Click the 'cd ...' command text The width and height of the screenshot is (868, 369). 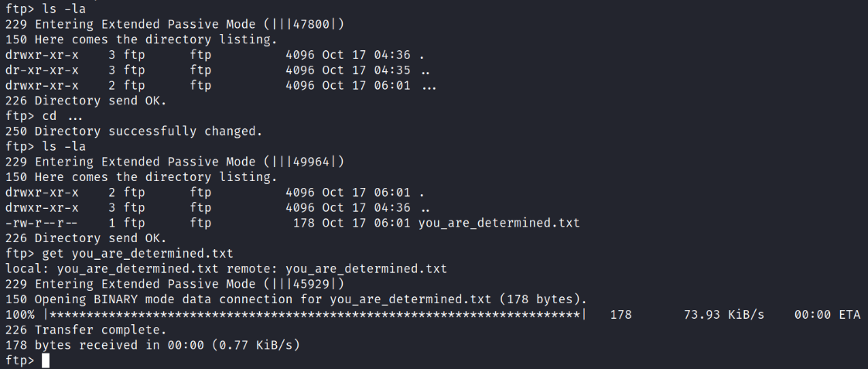coord(62,116)
